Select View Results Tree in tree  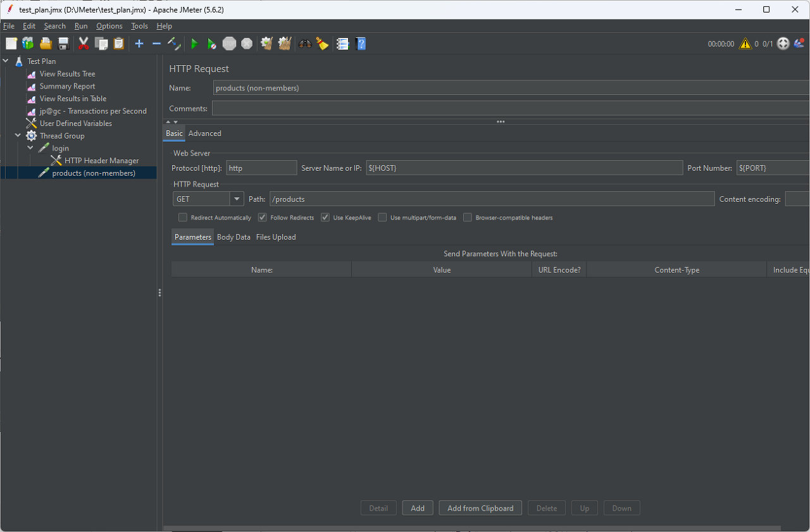tap(67, 74)
